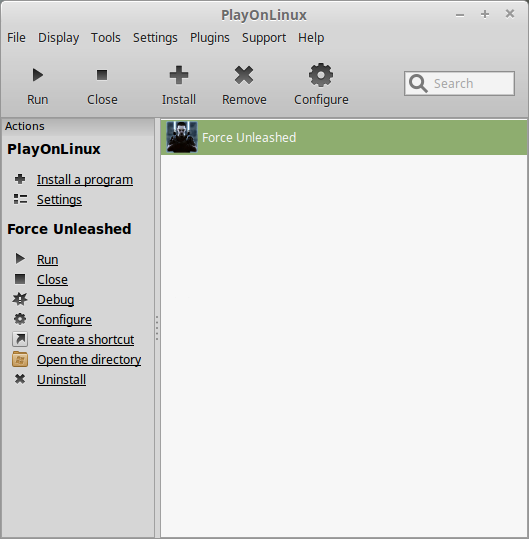
Task: Click the Install plus icon in toolbar
Action: (x=179, y=75)
